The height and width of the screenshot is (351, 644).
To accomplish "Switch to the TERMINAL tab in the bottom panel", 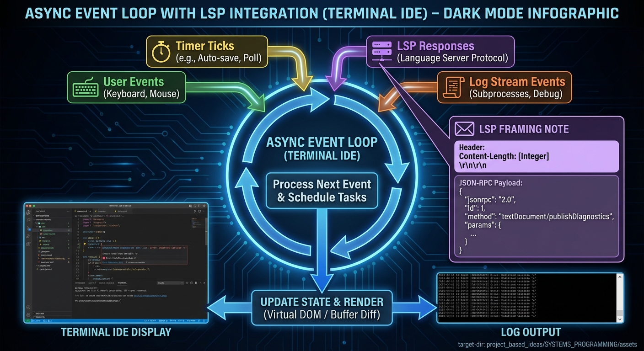I will pyautogui.click(x=122, y=283).
